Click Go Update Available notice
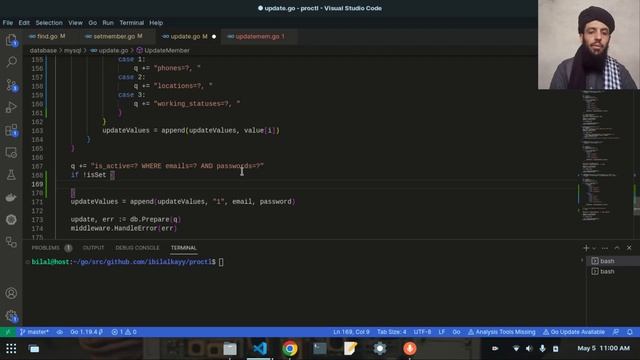Image resolution: width=640 pixels, height=360 pixels. [x=573, y=332]
